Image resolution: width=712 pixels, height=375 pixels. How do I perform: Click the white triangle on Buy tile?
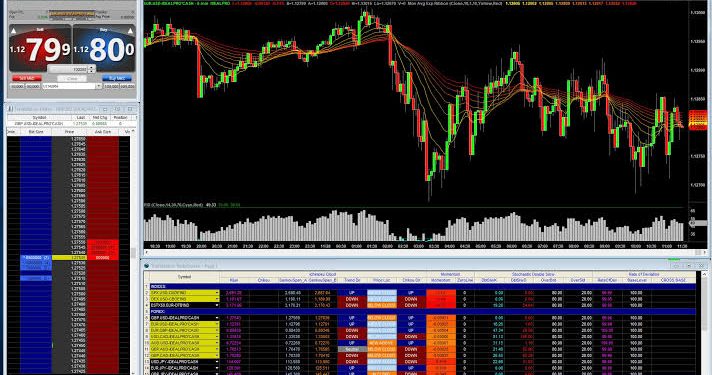coord(130,31)
